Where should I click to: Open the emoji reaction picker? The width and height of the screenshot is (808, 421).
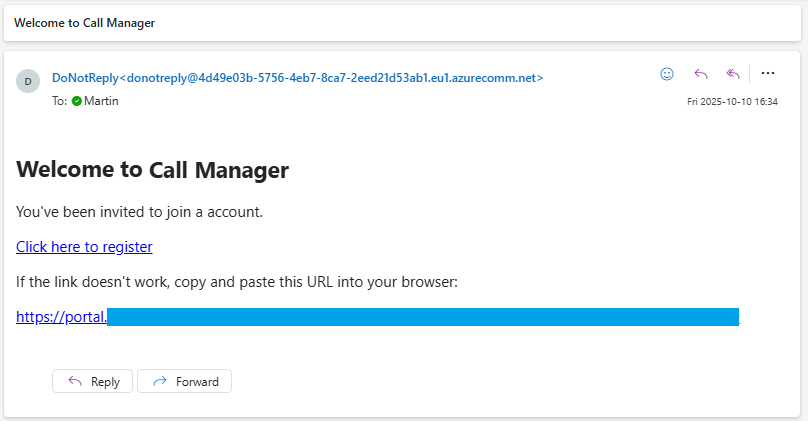click(667, 74)
